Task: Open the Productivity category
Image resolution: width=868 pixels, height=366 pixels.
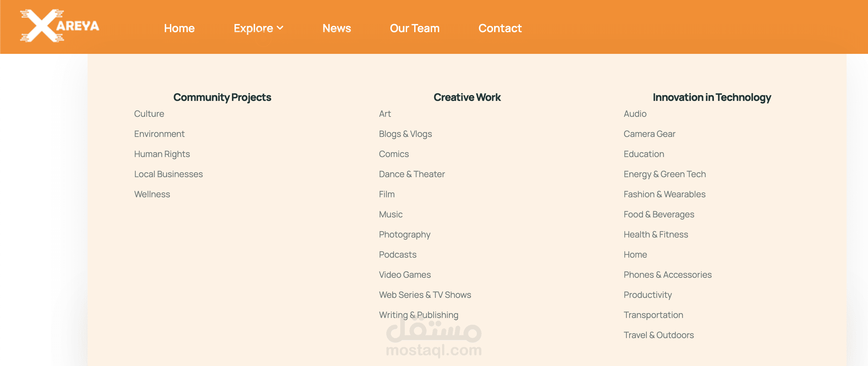Action: point(648,295)
